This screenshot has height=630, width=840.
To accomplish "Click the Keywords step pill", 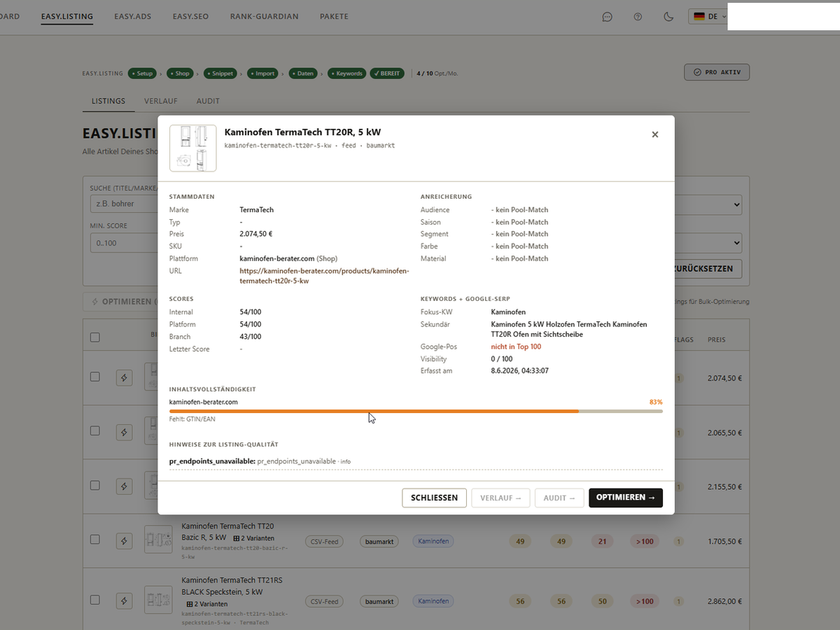I will point(347,73).
